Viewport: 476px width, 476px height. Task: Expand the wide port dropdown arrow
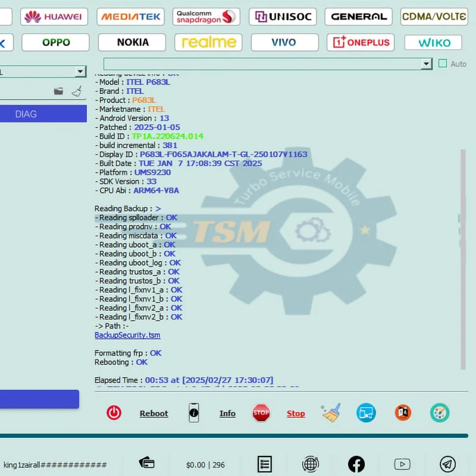(427, 64)
